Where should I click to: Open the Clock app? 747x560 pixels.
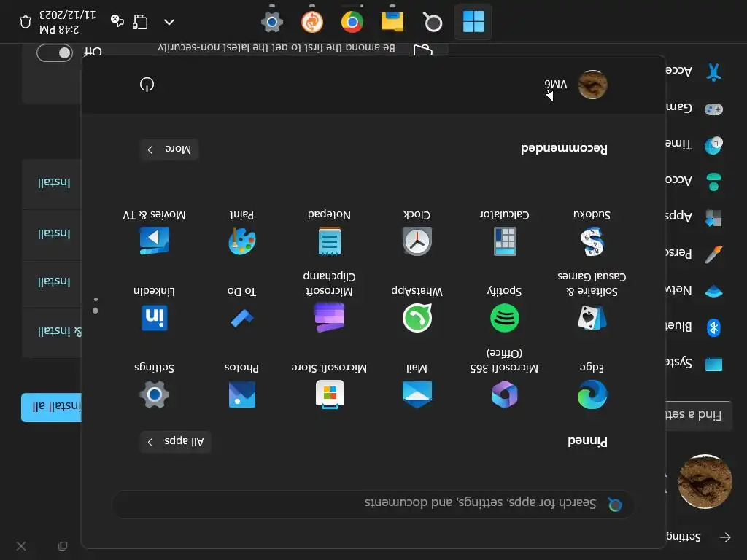[x=417, y=241]
